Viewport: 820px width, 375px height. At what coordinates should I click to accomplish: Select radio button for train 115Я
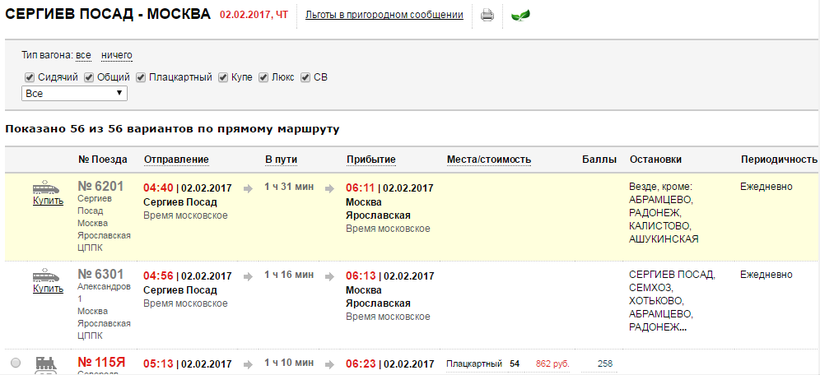[x=16, y=362]
